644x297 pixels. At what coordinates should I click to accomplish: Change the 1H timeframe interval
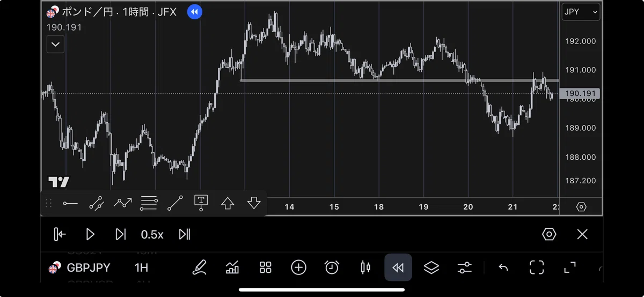tap(141, 268)
